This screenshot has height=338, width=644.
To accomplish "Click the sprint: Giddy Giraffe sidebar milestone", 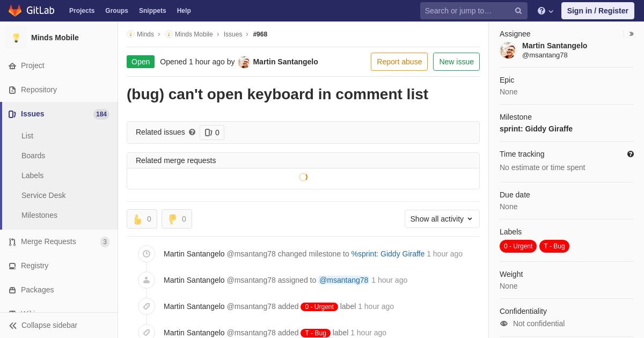I will pos(536,129).
